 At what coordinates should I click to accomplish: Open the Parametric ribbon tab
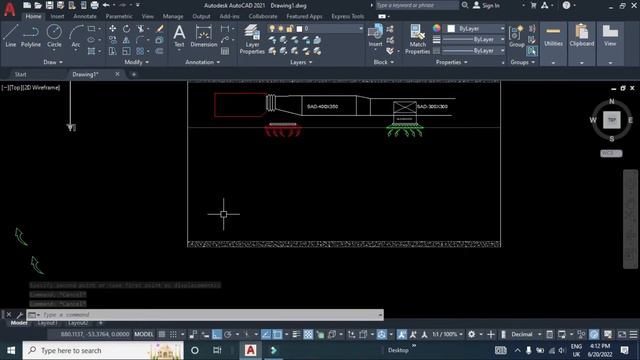coord(119,16)
